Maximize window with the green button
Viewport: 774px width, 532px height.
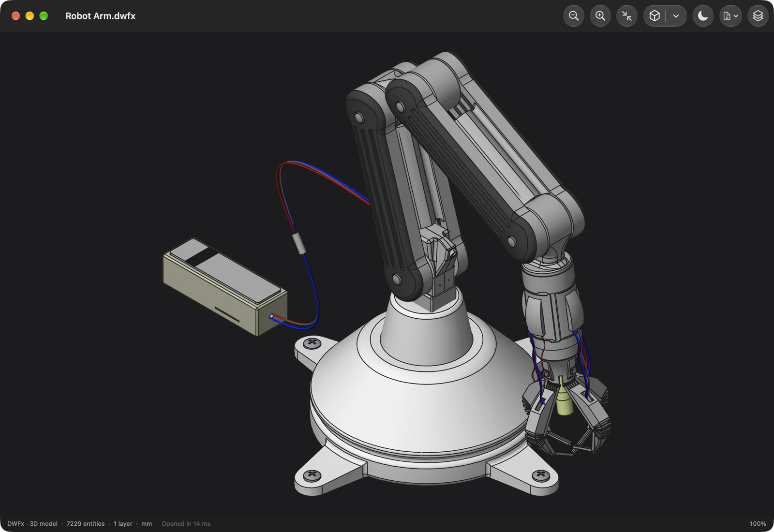44,16
